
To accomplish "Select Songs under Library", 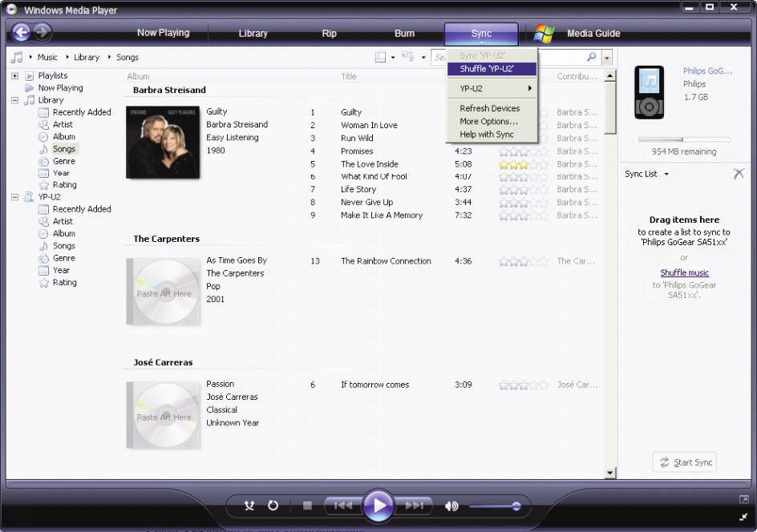I will 63,149.
